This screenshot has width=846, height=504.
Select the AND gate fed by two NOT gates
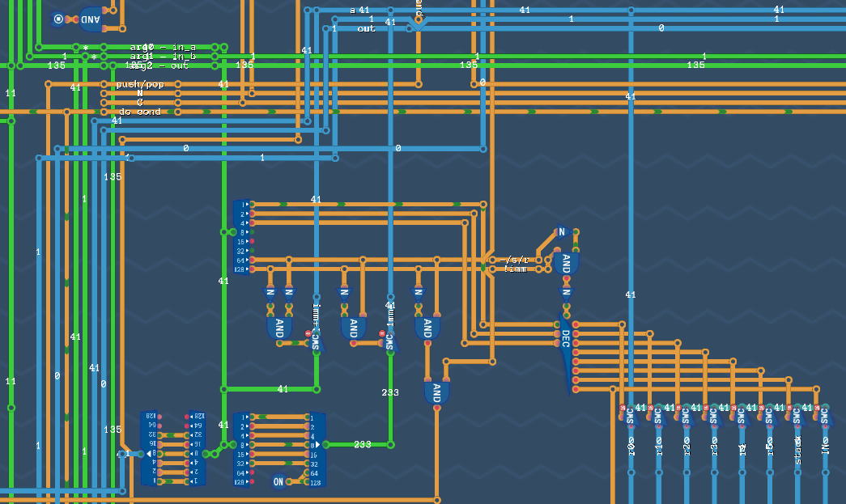pos(279,328)
